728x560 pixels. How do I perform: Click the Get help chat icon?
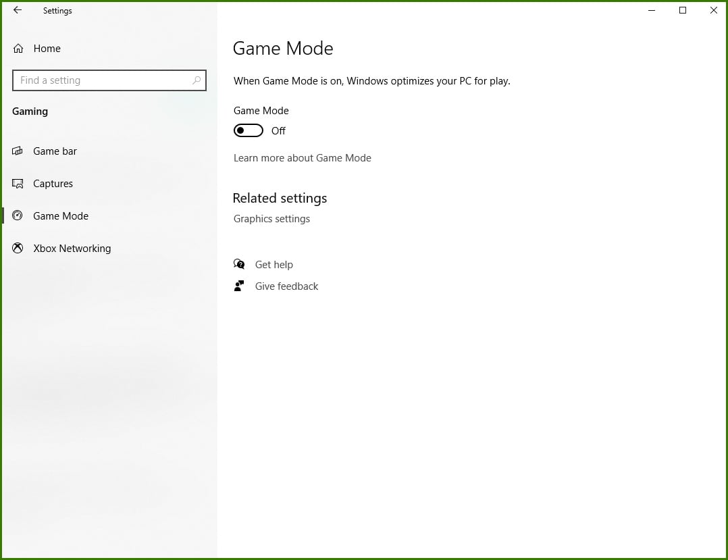pos(239,264)
